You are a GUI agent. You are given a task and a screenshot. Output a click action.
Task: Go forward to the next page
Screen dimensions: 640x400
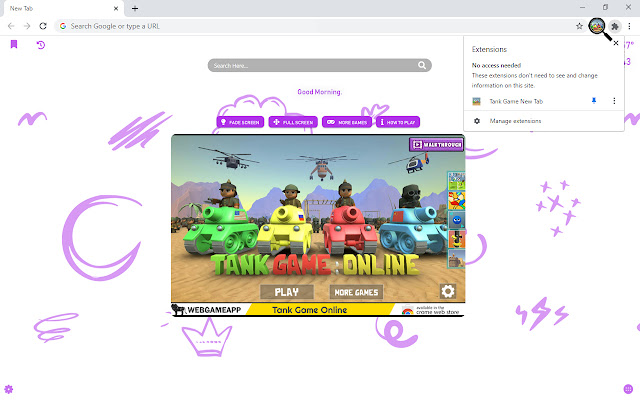point(27,26)
